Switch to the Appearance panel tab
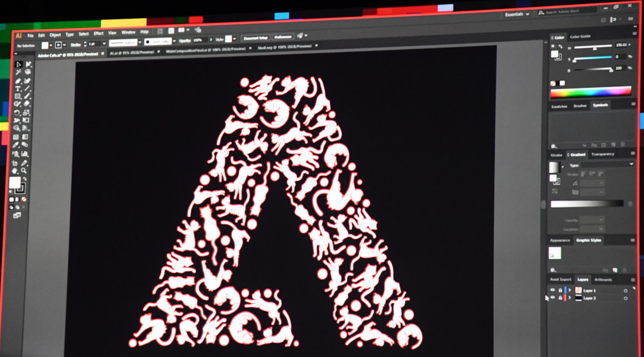Image resolution: width=644 pixels, height=357 pixels. 560,241
